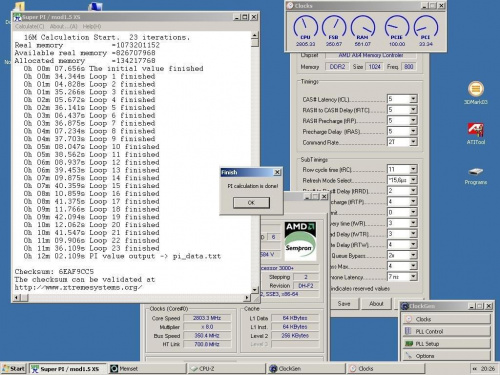This screenshot has height=375, width=500.
Task: Expand hidden system tray icons
Action: pos(475,369)
